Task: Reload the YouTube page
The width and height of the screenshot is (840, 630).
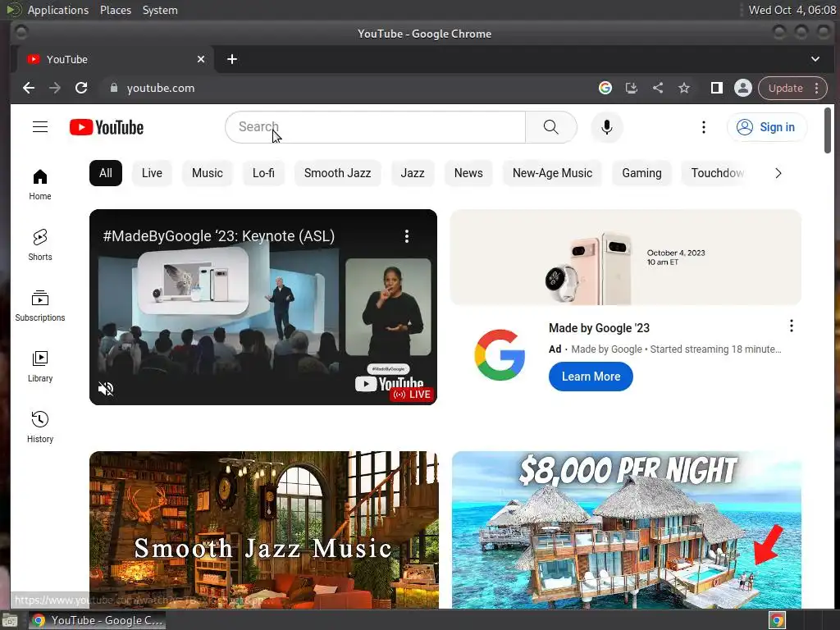Action: pos(81,88)
